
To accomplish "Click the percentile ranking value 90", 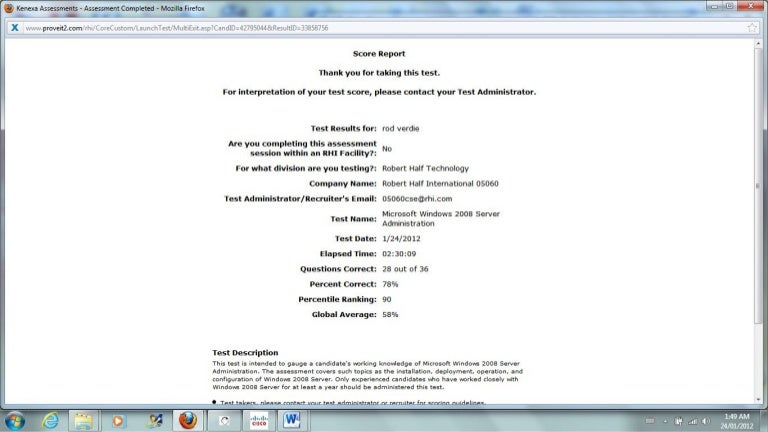I will pyautogui.click(x=386, y=300).
